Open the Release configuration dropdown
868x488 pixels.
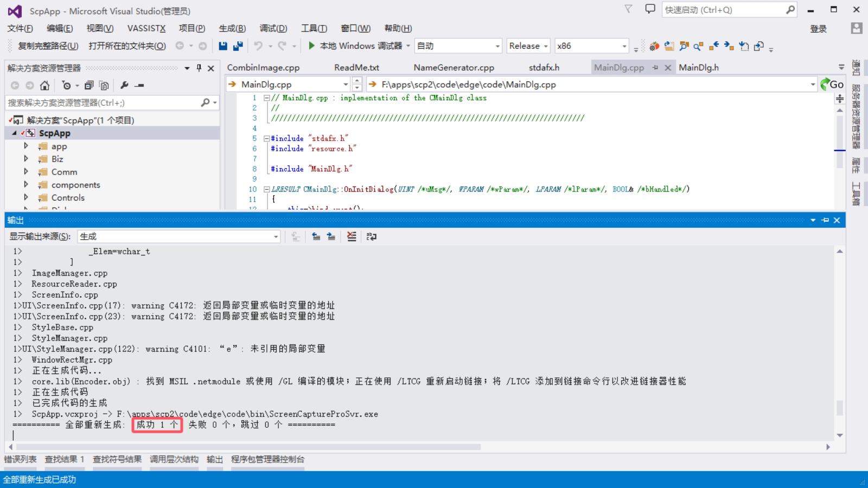[x=528, y=46]
